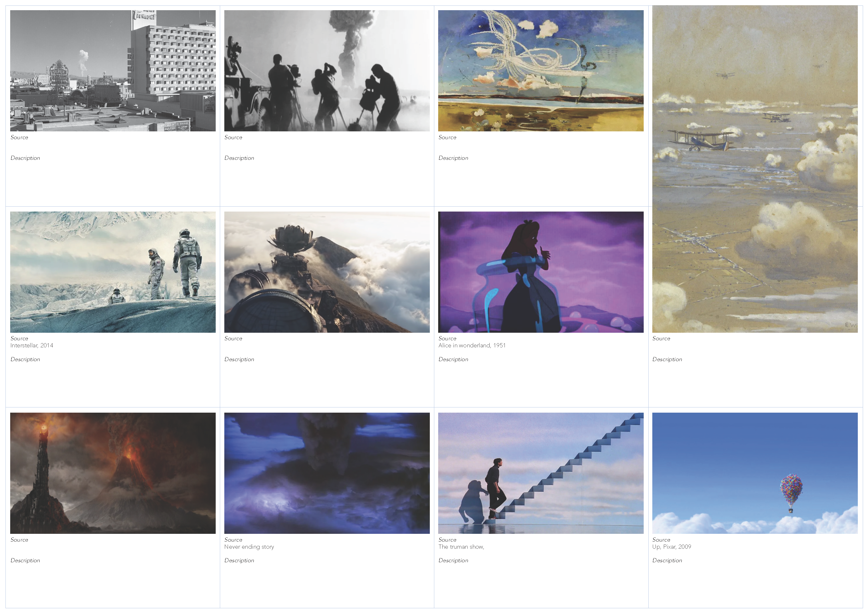
Task: Select the purple Alice in Wonderland image
Action: pyautogui.click(x=541, y=272)
